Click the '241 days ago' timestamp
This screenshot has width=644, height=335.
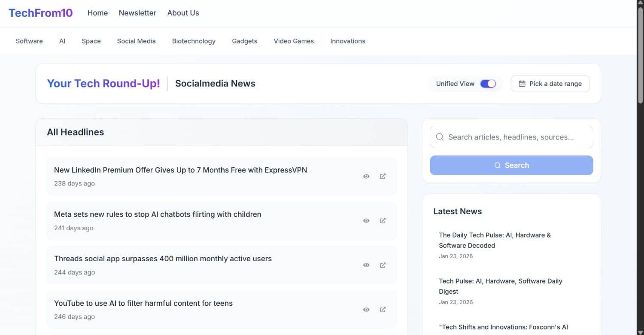(x=73, y=228)
